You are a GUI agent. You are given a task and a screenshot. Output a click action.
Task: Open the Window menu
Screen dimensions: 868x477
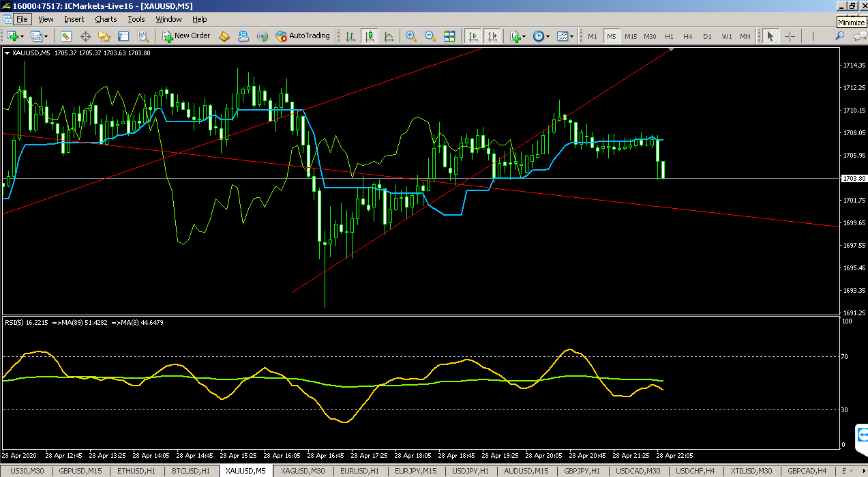point(168,19)
